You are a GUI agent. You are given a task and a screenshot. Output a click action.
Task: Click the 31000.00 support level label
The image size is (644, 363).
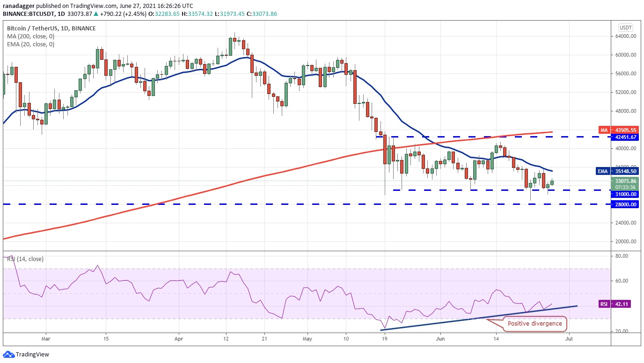point(625,194)
